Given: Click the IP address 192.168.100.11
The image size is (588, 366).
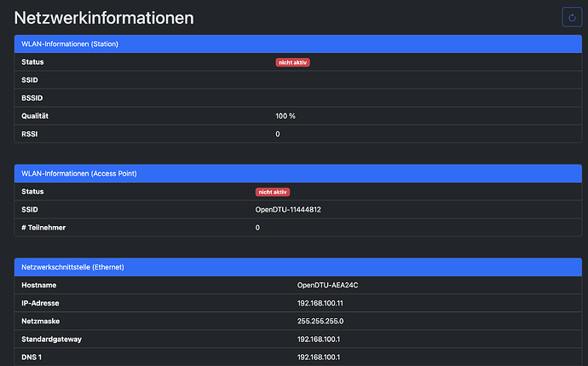Looking at the screenshot, I should click(321, 303).
